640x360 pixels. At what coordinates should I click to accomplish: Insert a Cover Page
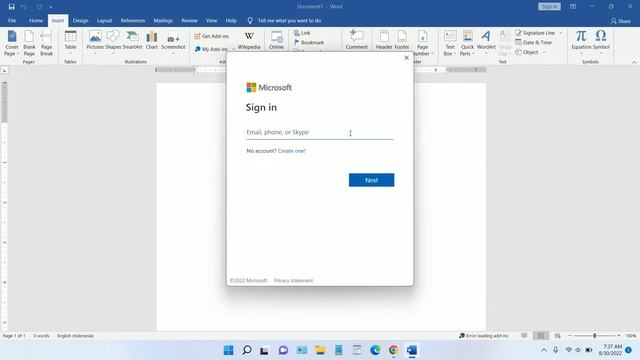coord(11,43)
